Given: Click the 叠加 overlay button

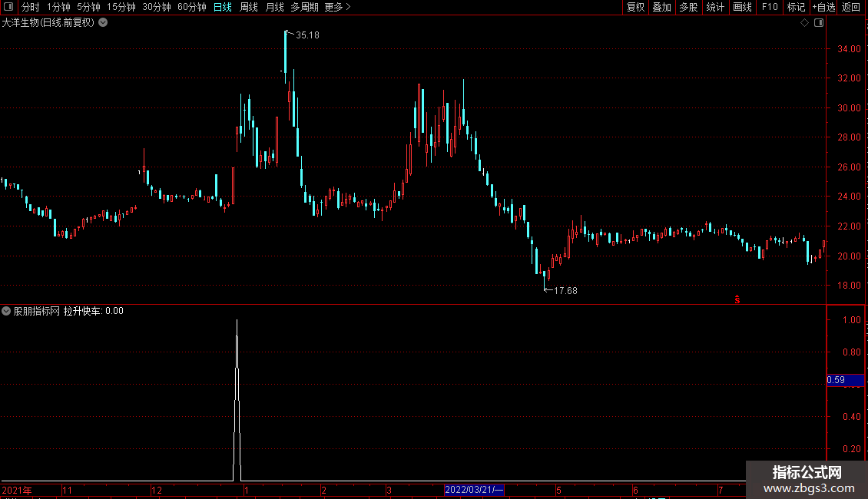Looking at the screenshot, I should pyautogui.click(x=662, y=7).
